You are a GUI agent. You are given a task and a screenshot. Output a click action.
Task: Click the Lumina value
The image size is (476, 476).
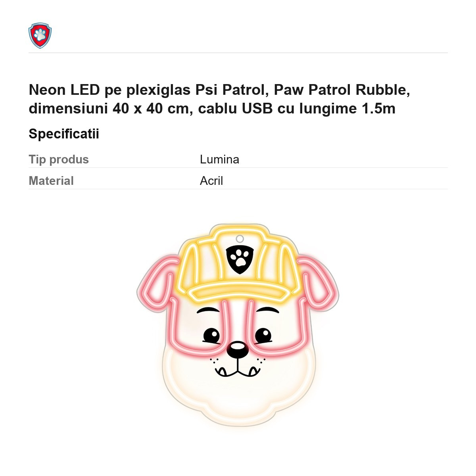[x=219, y=159]
